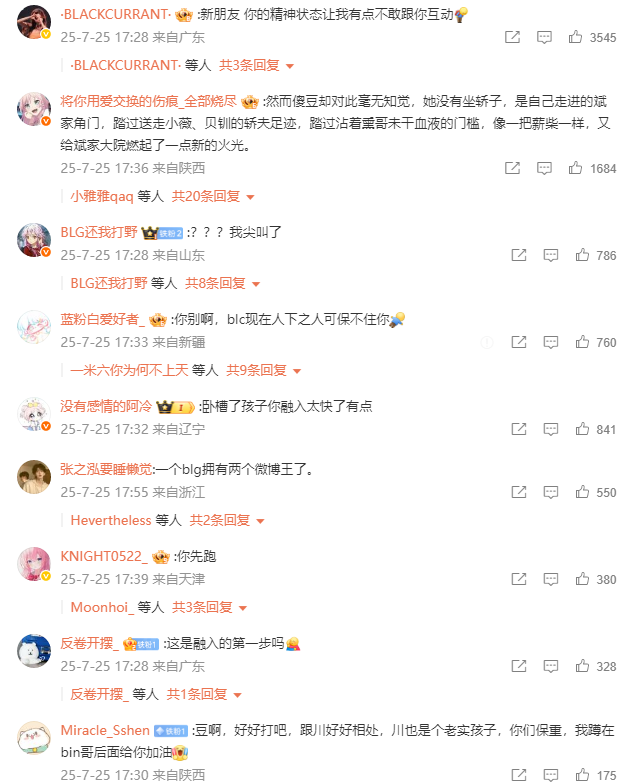Click the reply icon on 蓝粉白爱好者_'s comment
Screen dimensions: 634x784
pyautogui.click(x=550, y=342)
